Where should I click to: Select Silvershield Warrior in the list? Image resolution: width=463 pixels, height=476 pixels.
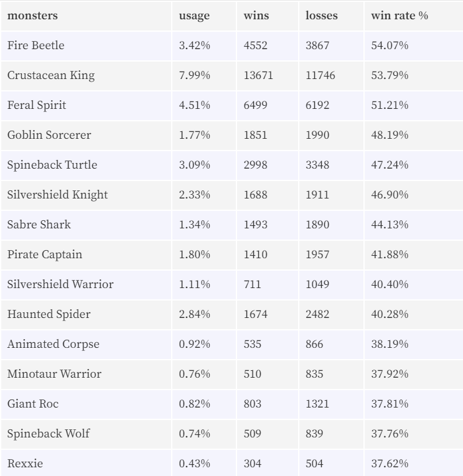(60, 284)
